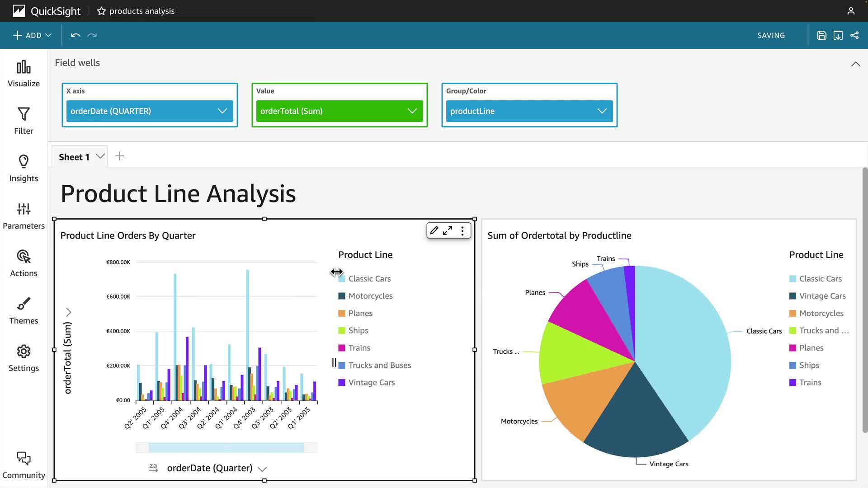Open the ADD menu

(x=32, y=35)
